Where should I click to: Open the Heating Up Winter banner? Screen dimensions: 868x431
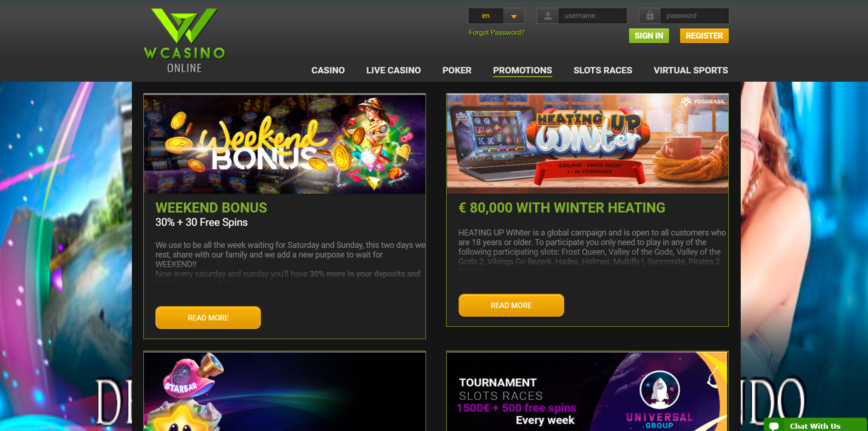[x=587, y=144]
